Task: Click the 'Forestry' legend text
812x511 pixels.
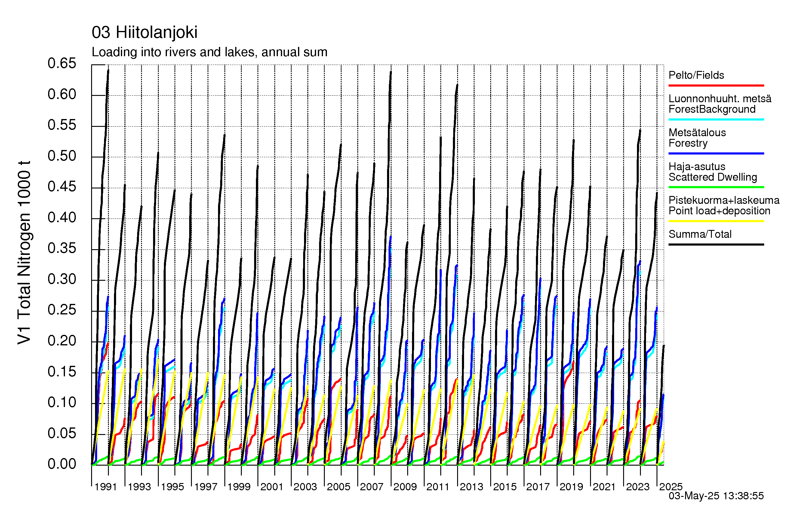Action: [x=688, y=143]
